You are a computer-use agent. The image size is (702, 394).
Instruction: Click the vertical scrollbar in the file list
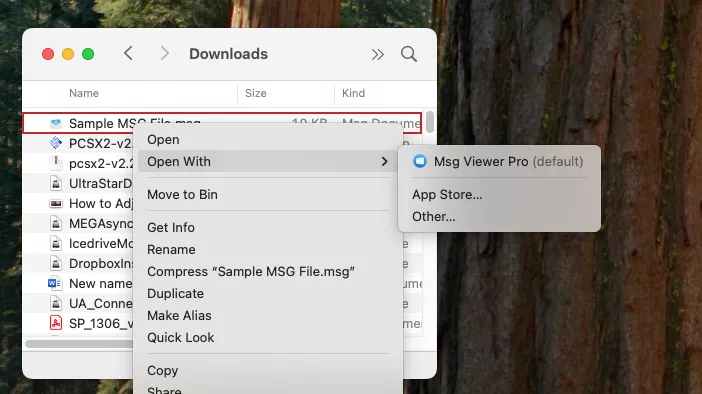(430, 122)
